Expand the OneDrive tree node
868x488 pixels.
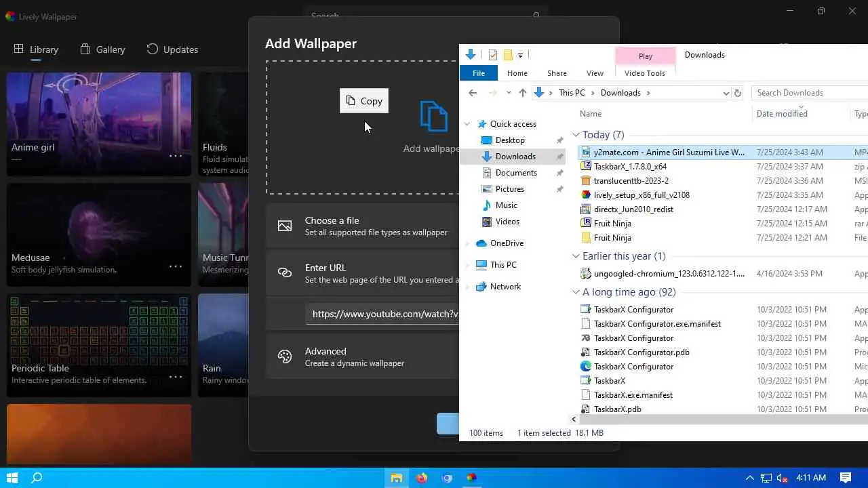click(x=467, y=243)
